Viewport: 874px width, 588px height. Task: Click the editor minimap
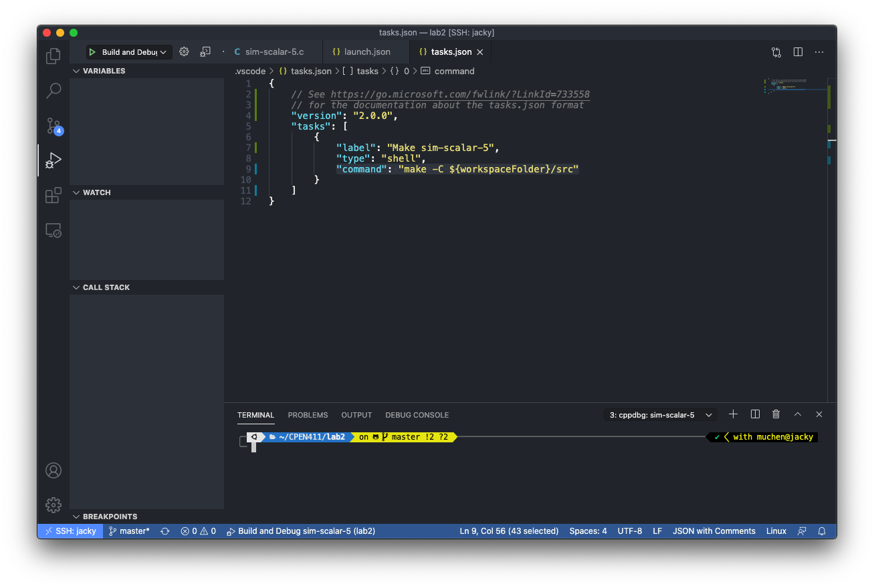(796, 87)
